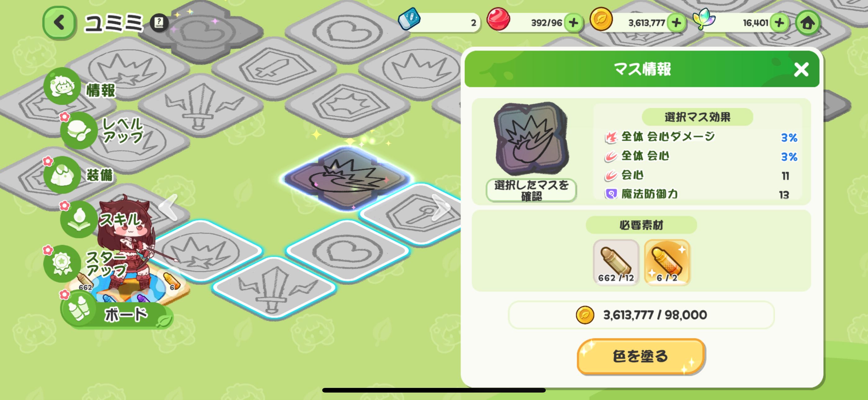Tap the blue eraser item icon
868x400 pixels.
point(409,19)
